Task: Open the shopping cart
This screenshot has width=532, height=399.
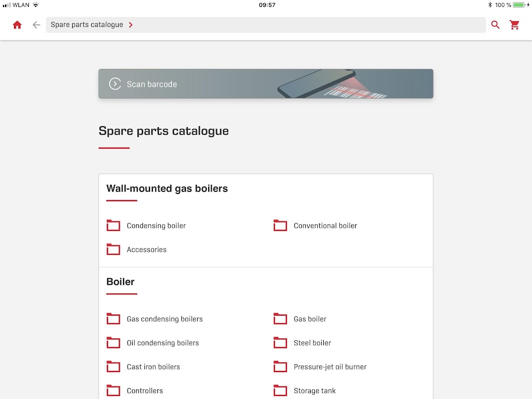Action: coord(515,25)
